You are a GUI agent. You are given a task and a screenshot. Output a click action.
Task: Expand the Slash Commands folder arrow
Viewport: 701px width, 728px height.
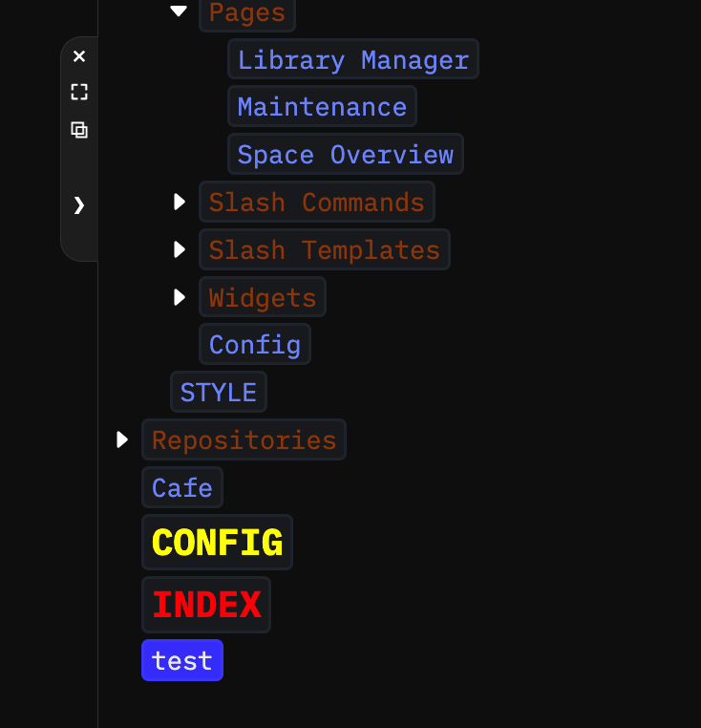tap(179, 202)
